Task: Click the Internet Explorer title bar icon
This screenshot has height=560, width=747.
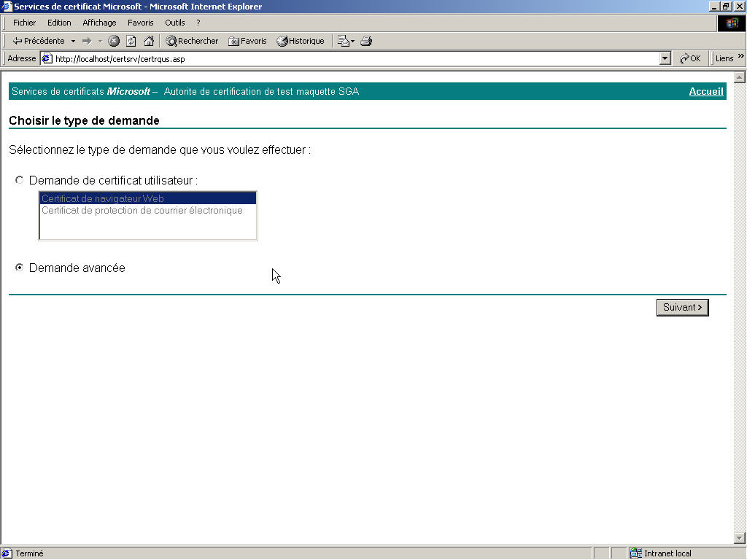Action: tap(6, 6)
